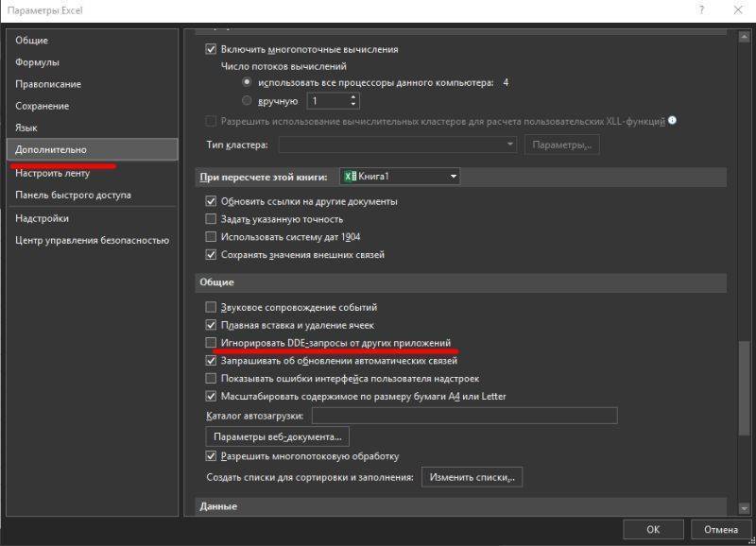This screenshot has height=546, width=756.
Task: Confirm with the OK button
Action: pyautogui.click(x=653, y=530)
